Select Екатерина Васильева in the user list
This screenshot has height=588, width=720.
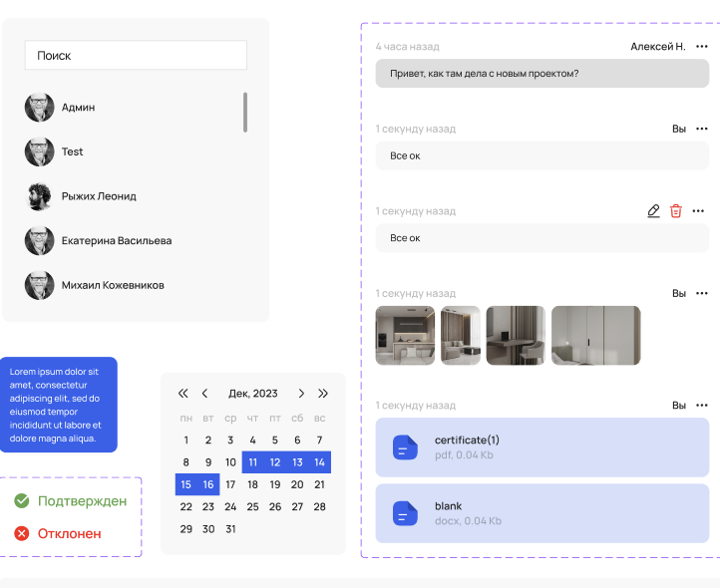pyautogui.click(x=116, y=240)
